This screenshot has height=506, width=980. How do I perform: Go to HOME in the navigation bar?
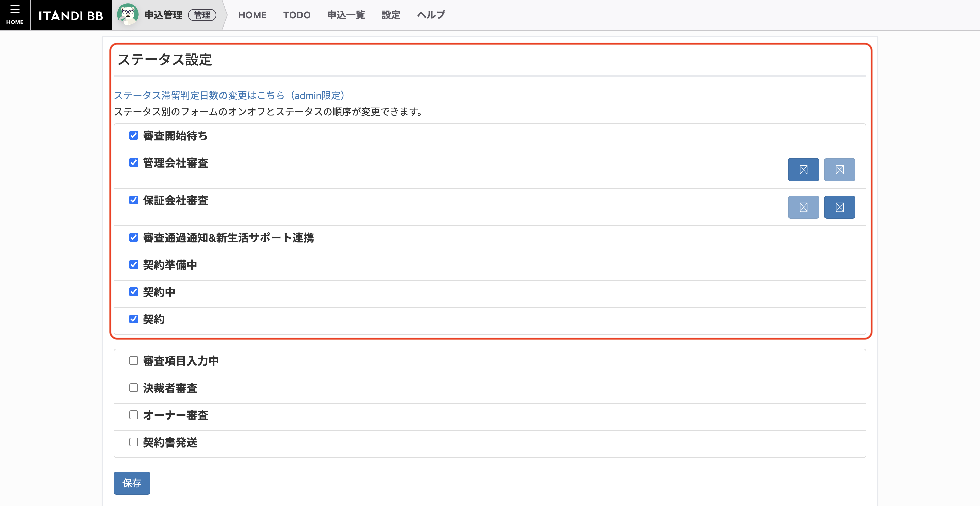pyautogui.click(x=252, y=15)
